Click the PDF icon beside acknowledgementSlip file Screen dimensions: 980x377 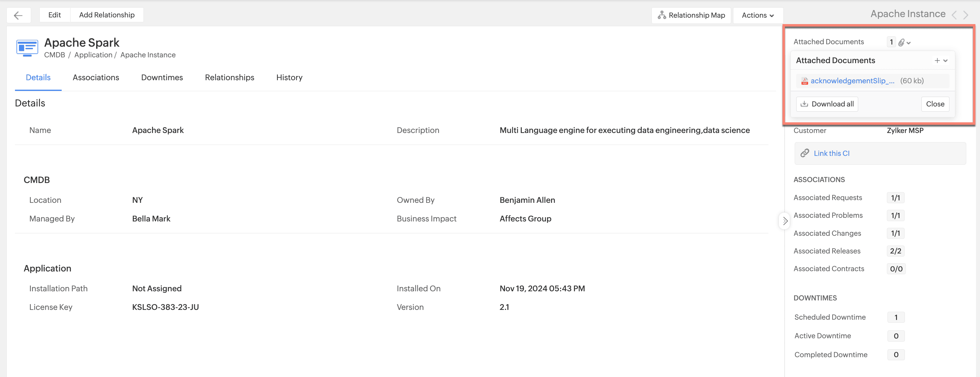click(805, 81)
